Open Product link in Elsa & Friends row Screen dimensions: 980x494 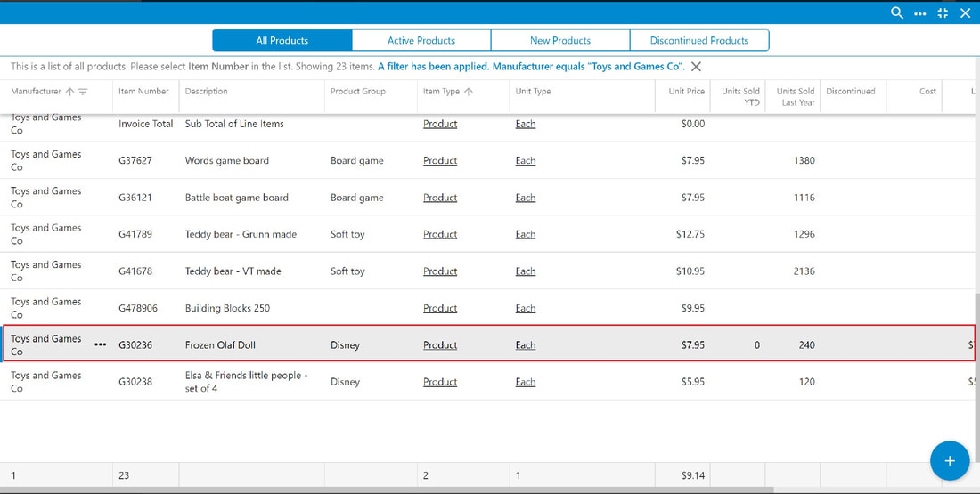click(440, 382)
